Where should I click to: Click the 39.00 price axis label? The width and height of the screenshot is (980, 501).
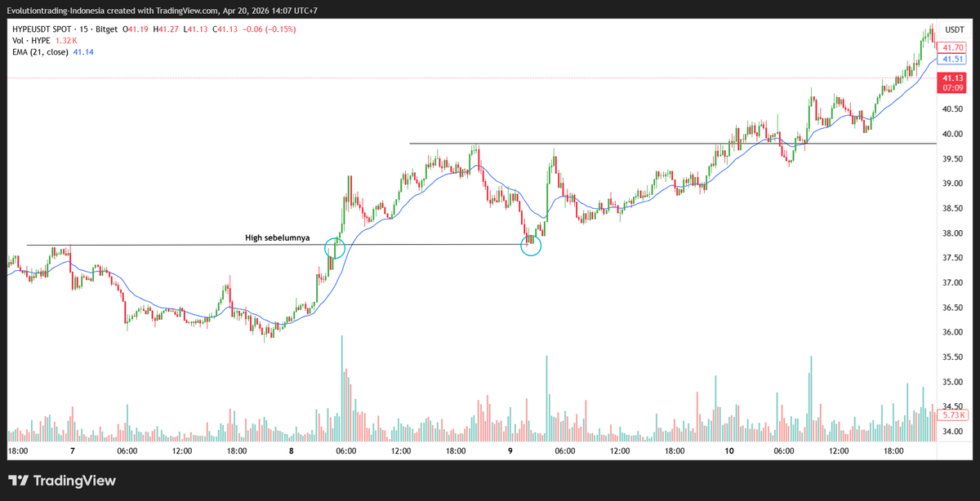click(x=952, y=184)
